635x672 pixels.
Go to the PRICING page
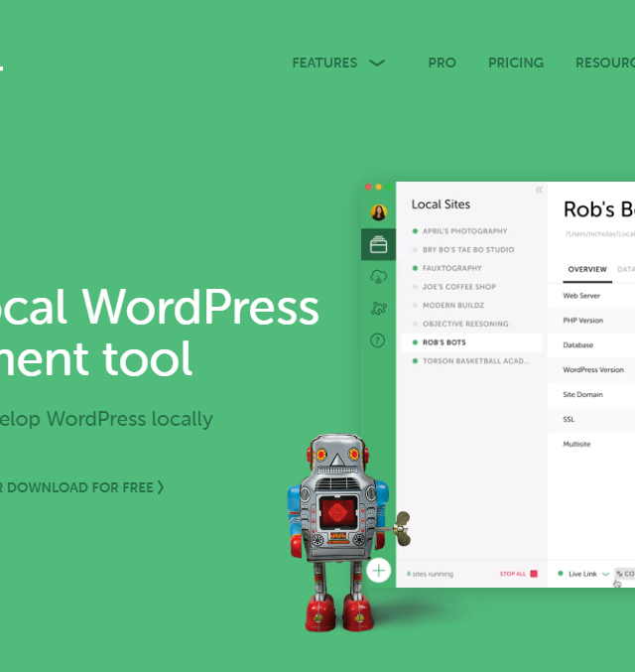pyautogui.click(x=516, y=63)
